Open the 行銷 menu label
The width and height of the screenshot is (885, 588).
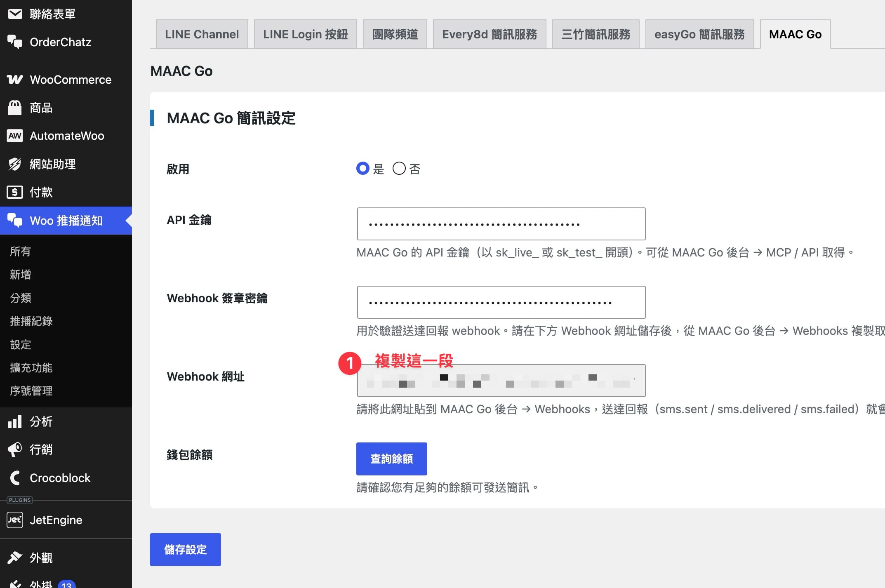(x=41, y=449)
